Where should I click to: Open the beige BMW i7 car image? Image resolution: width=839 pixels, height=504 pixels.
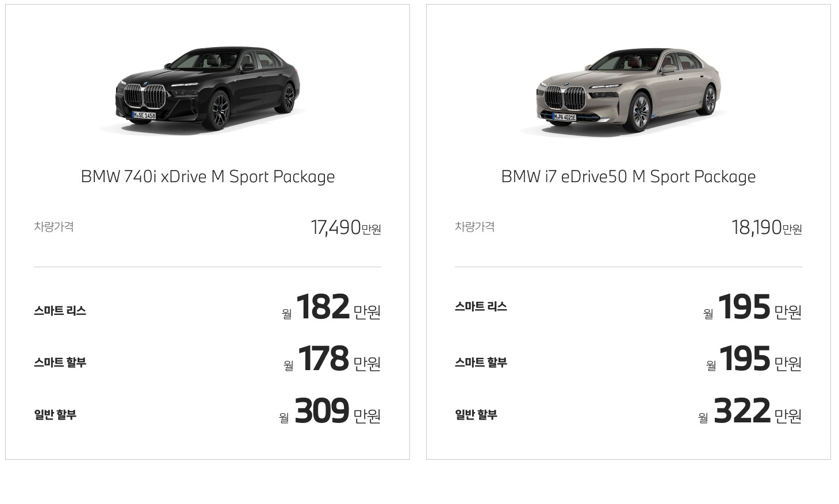(x=629, y=91)
